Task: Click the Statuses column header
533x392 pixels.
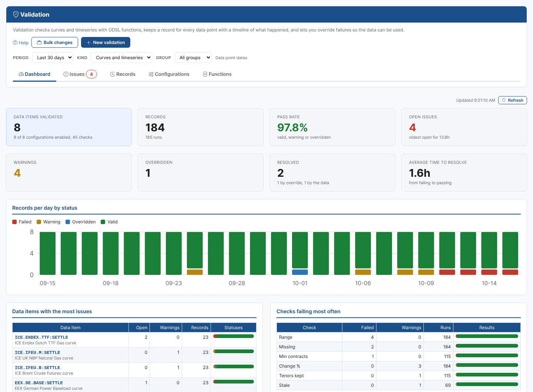Action: 234,328
